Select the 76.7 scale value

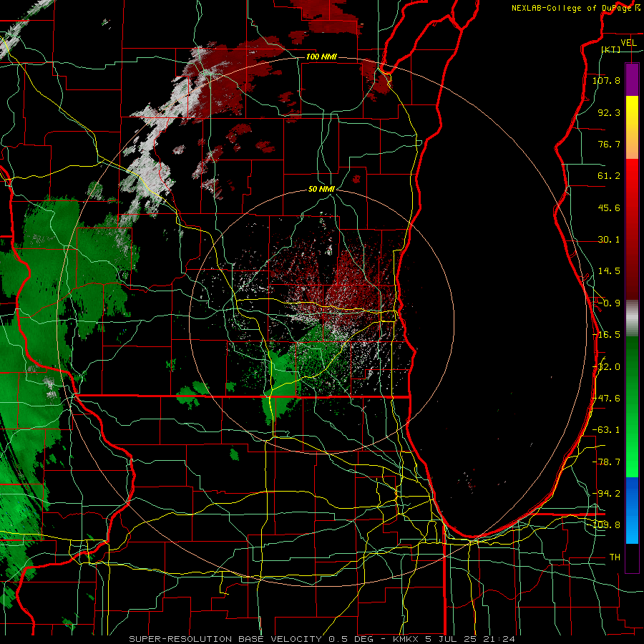609,144
